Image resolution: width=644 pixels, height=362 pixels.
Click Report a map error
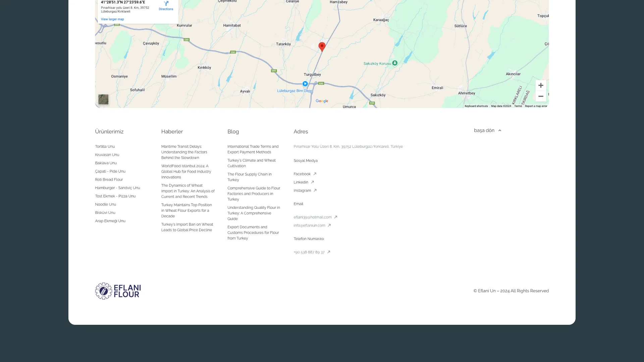click(536, 106)
